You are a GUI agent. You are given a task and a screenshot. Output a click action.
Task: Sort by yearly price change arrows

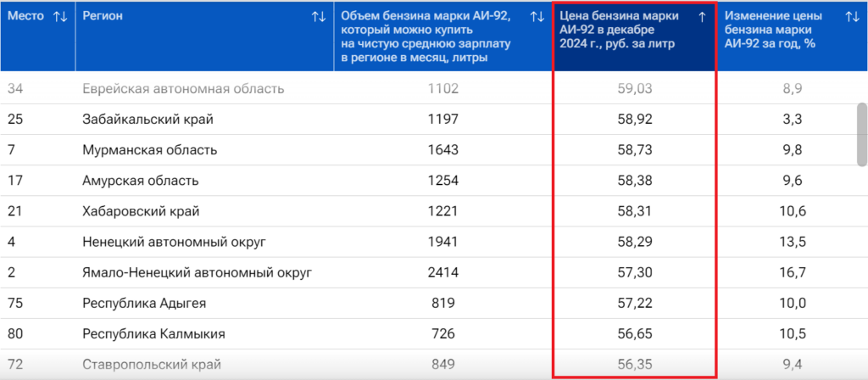pyautogui.click(x=853, y=17)
